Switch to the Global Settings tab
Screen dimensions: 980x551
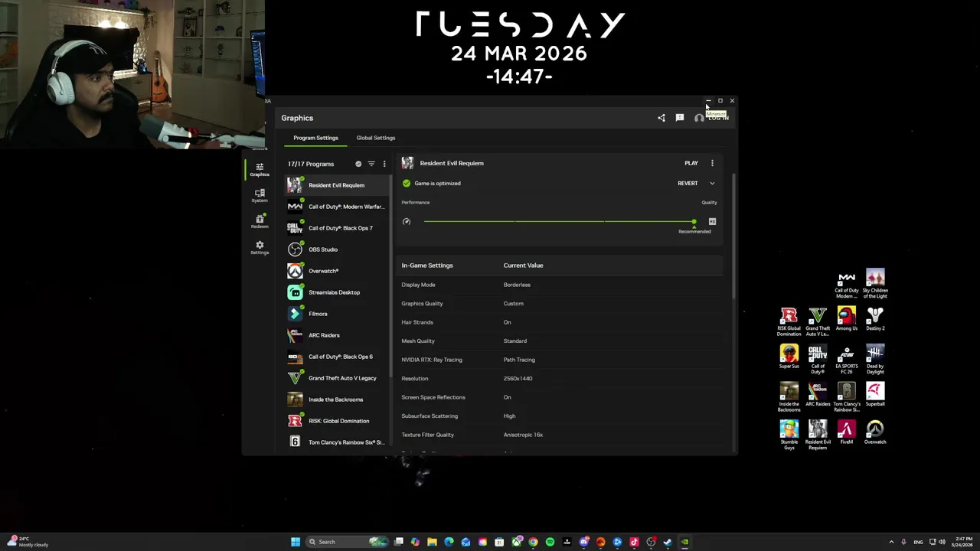coord(375,138)
